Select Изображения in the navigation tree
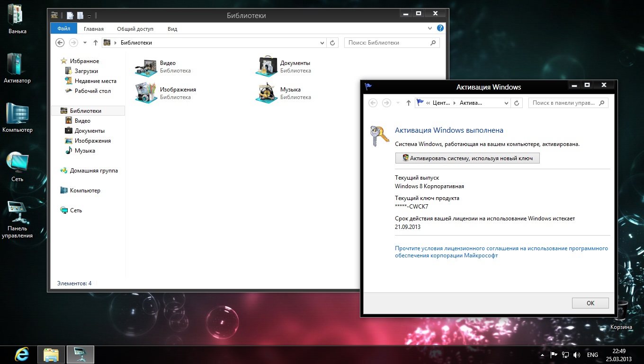Viewport: 644px width, 364px height. coord(92,141)
